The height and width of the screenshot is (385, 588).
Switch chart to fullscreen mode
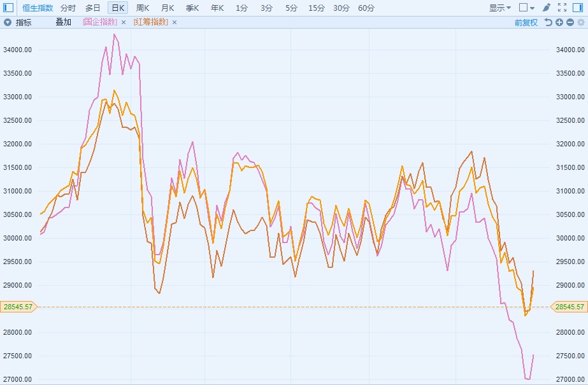click(x=562, y=8)
